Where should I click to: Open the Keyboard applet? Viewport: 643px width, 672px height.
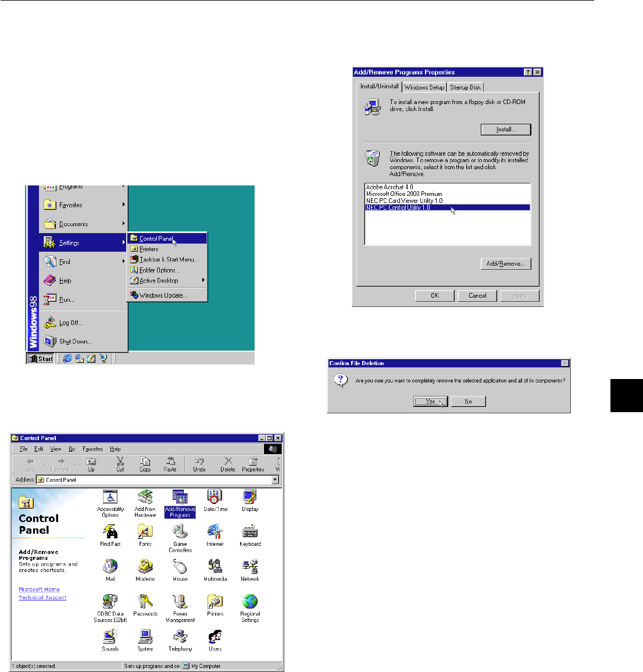[250, 535]
